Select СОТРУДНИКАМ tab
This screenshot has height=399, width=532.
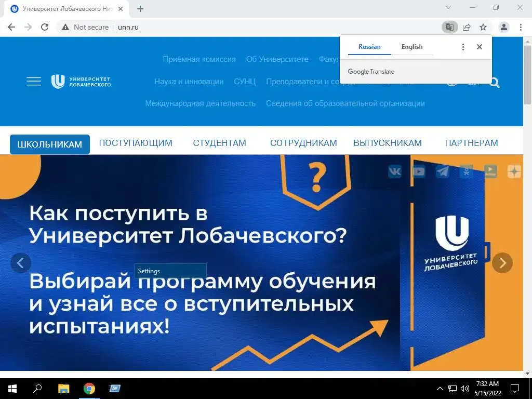click(x=303, y=143)
